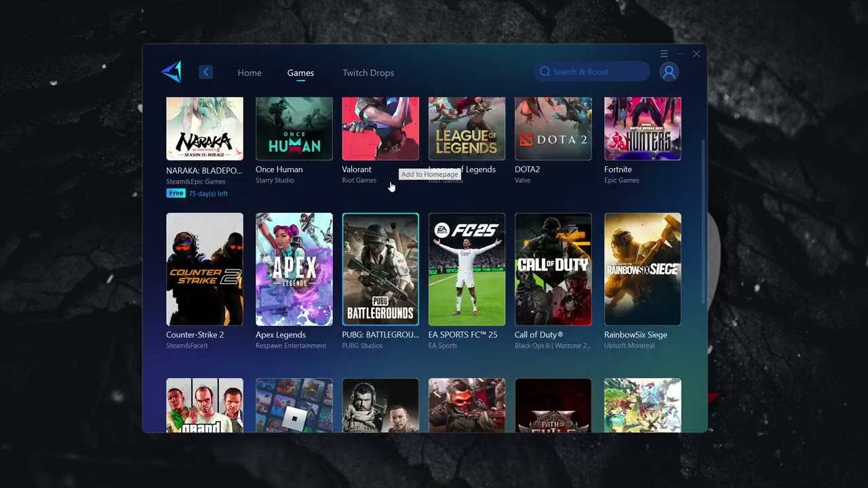Click the 'RainbowSix Siege' title text
The image size is (868, 488).
tap(635, 335)
